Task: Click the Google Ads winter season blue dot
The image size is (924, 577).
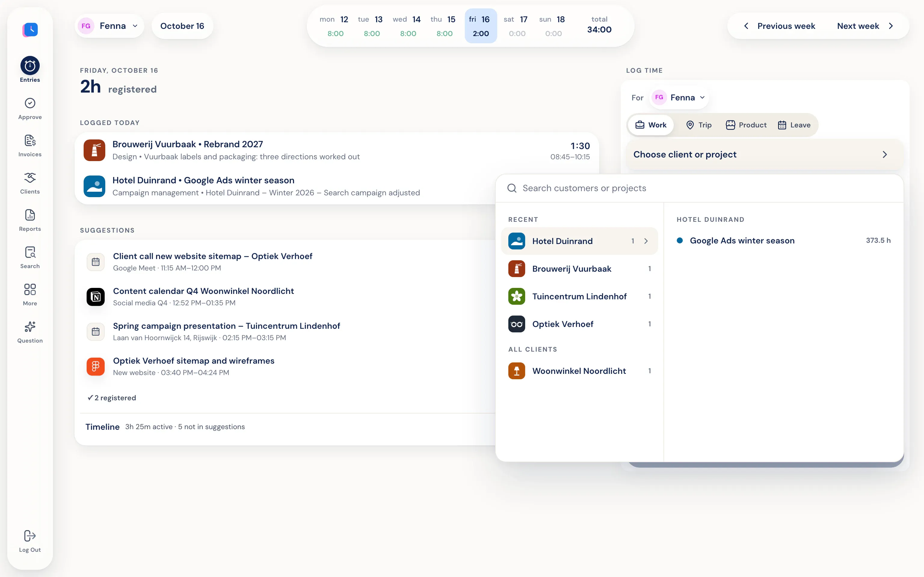Action: pyautogui.click(x=680, y=240)
